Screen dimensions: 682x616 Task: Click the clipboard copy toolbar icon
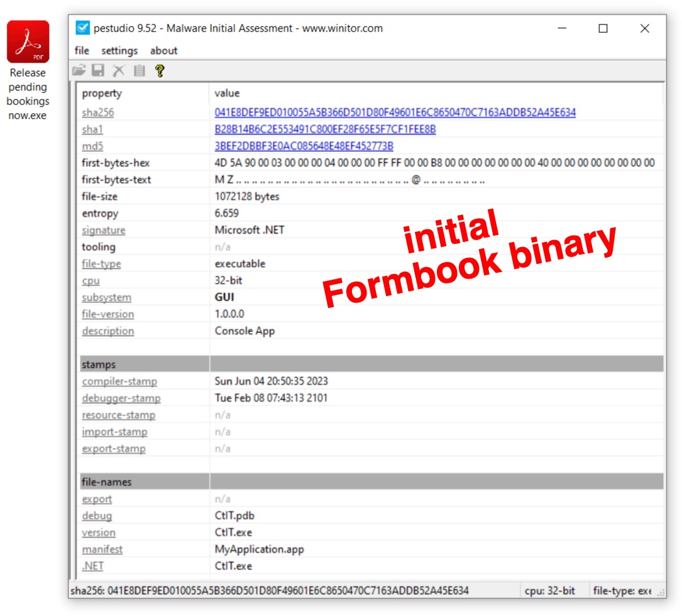pos(139,70)
